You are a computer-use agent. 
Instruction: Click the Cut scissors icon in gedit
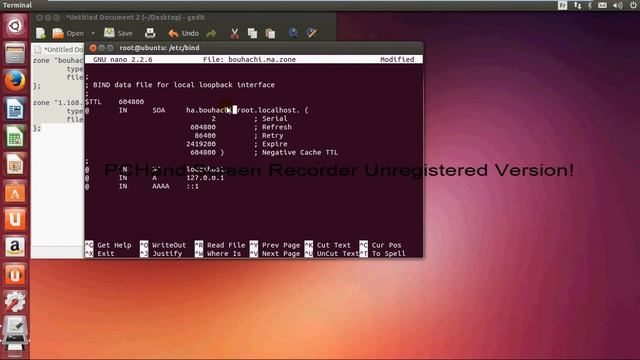[x=235, y=33]
